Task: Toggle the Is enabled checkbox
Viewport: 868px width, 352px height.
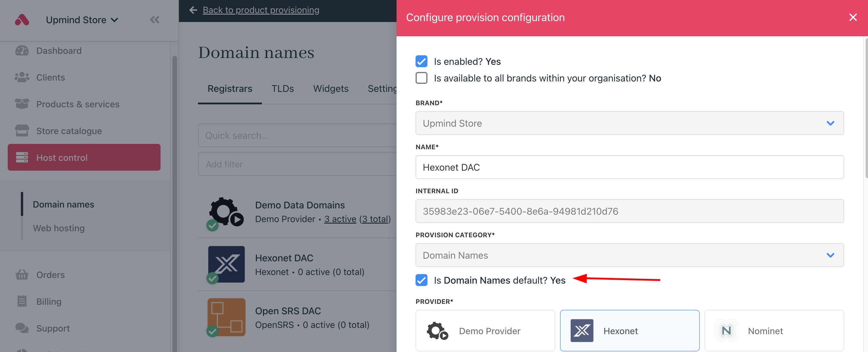Action: (421, 61)
